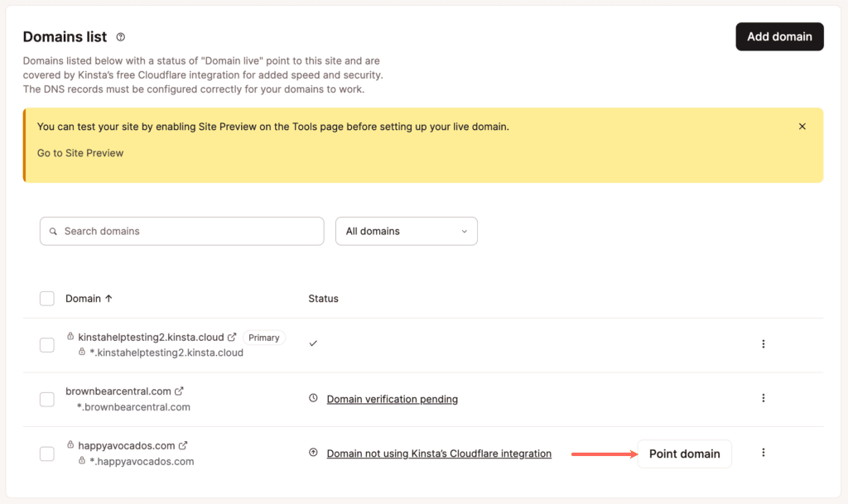Tick the select-all domains checkbox
This screenshot has width=848, height=504.
point(47,299)
